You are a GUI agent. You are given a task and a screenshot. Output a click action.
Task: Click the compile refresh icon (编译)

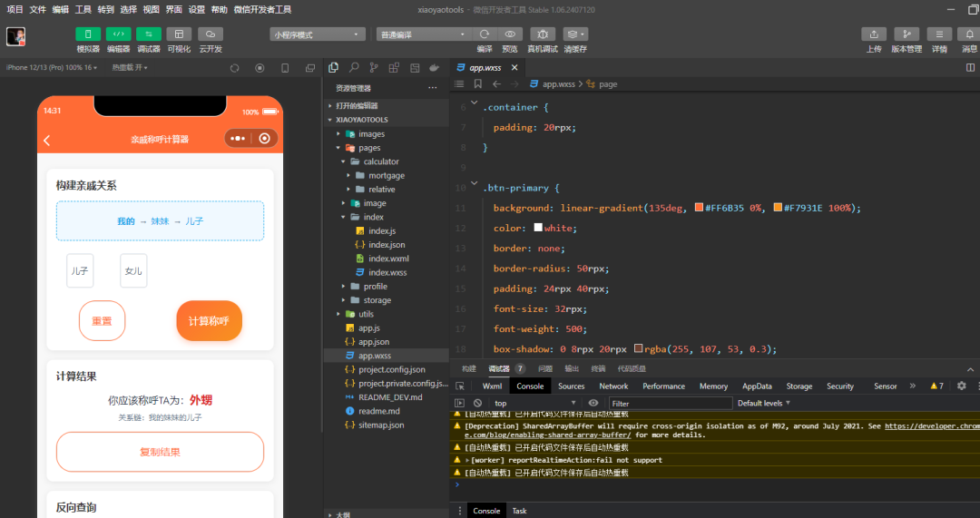tap(485, 34)
